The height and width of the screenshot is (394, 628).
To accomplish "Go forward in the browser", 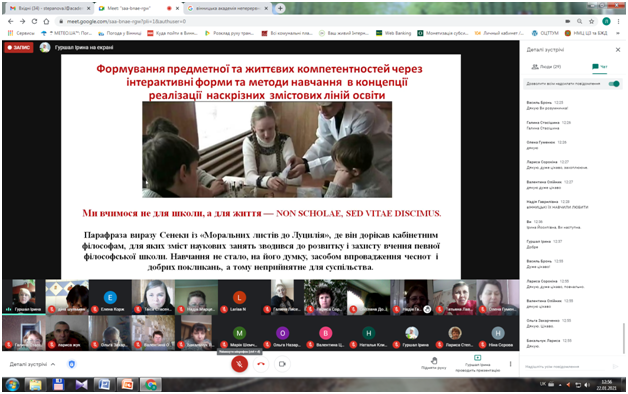I will pos(22,21).
